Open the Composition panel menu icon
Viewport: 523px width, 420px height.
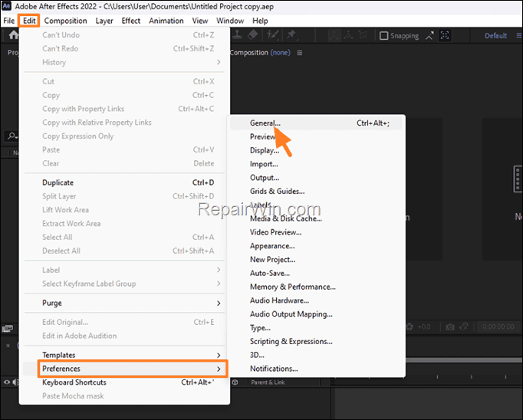tap(300, 53)
